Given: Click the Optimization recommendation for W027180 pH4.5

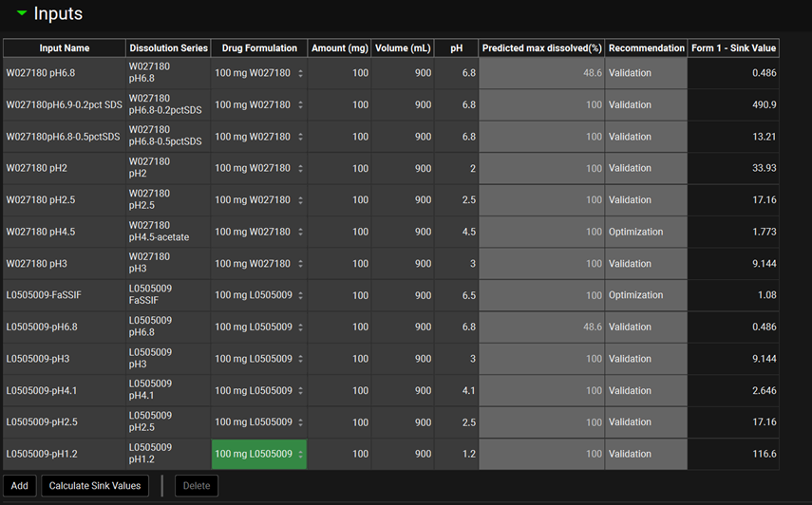Looking at the screenshot, I should (x=646, y=232).
